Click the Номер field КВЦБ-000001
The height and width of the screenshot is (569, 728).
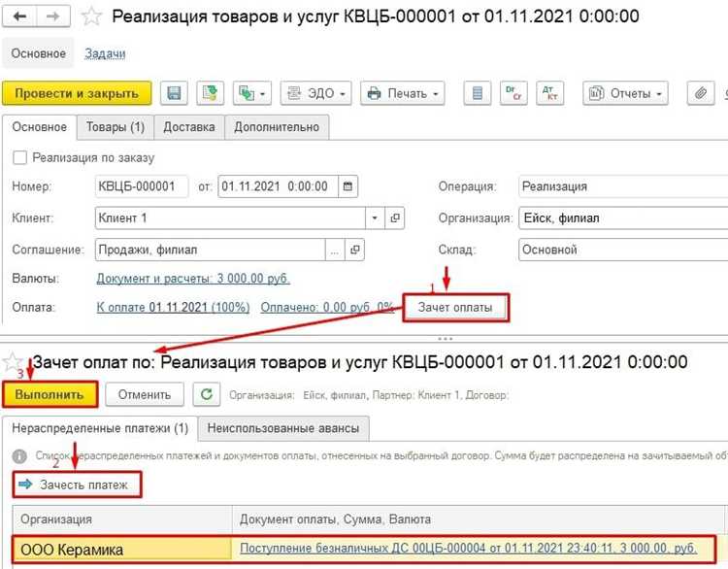142,186
